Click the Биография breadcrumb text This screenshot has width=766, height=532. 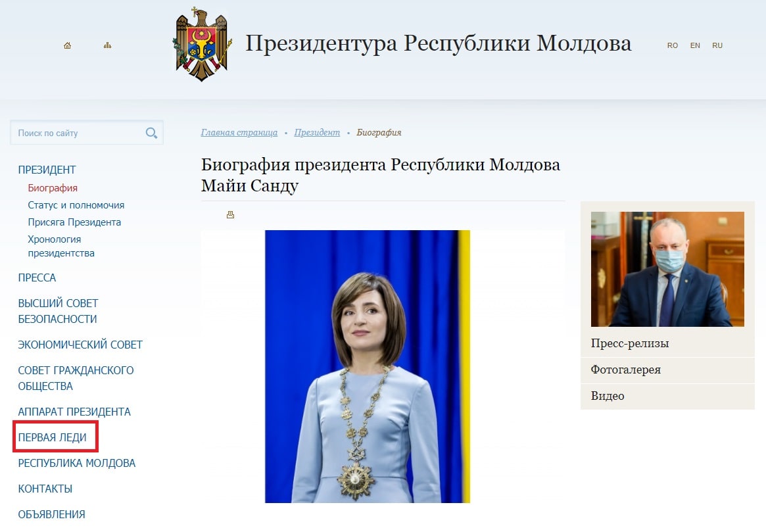(379, 132)
